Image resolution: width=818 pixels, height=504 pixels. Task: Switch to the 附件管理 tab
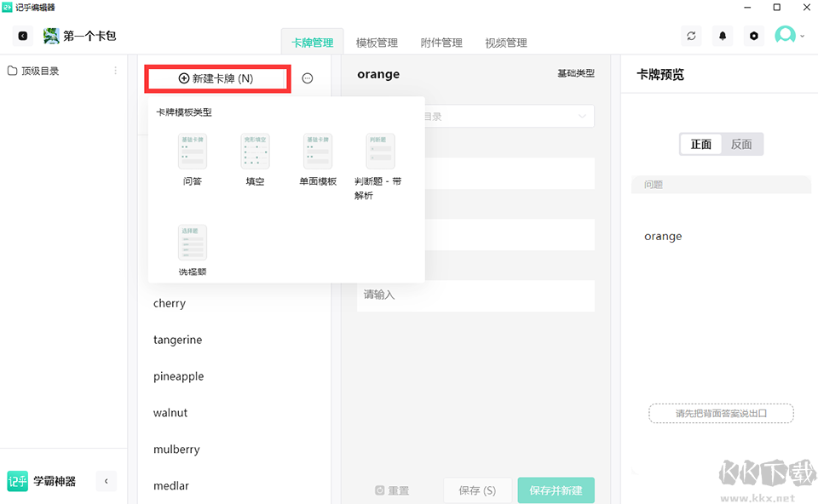tap(441, 43)
